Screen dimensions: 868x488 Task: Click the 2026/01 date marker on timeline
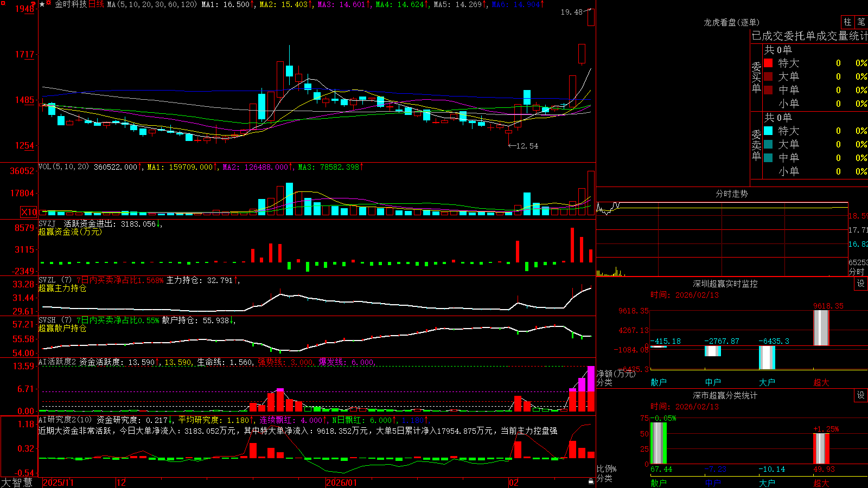tap(342, 483)
